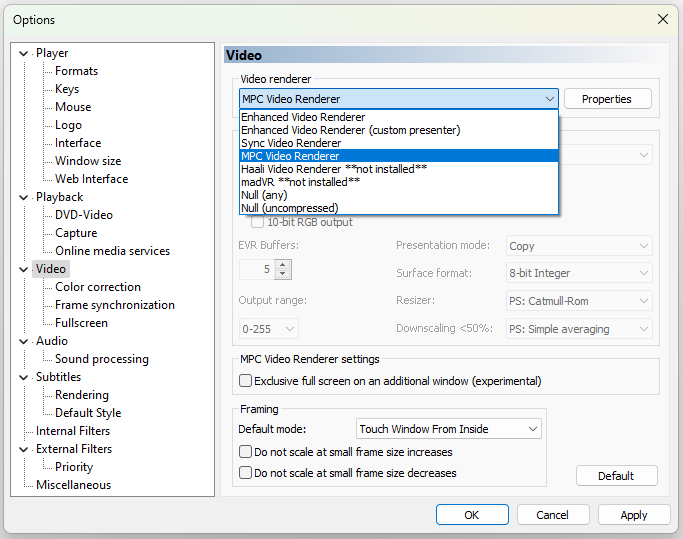Open the Formats options page
This screenshot has width=683, height=539.
(x=76, y=71)
